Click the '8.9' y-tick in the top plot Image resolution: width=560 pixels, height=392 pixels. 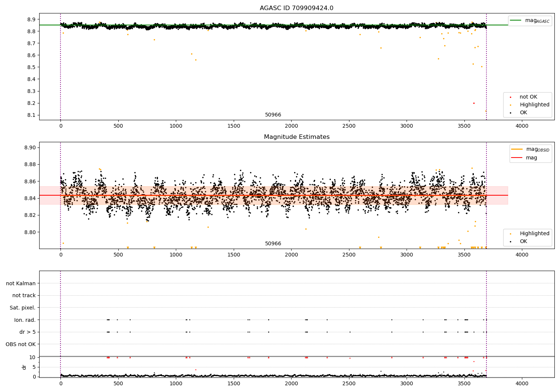click(x=31, y=19)
